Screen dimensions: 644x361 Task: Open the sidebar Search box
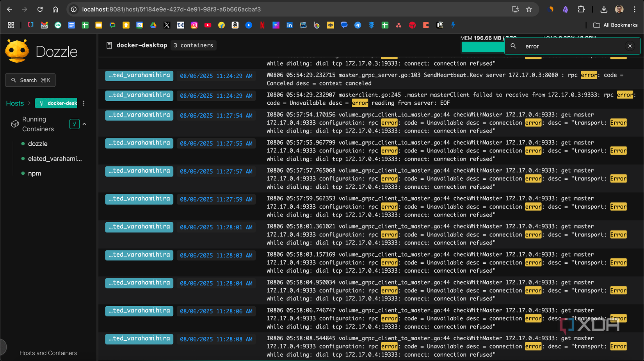[30, 80]
